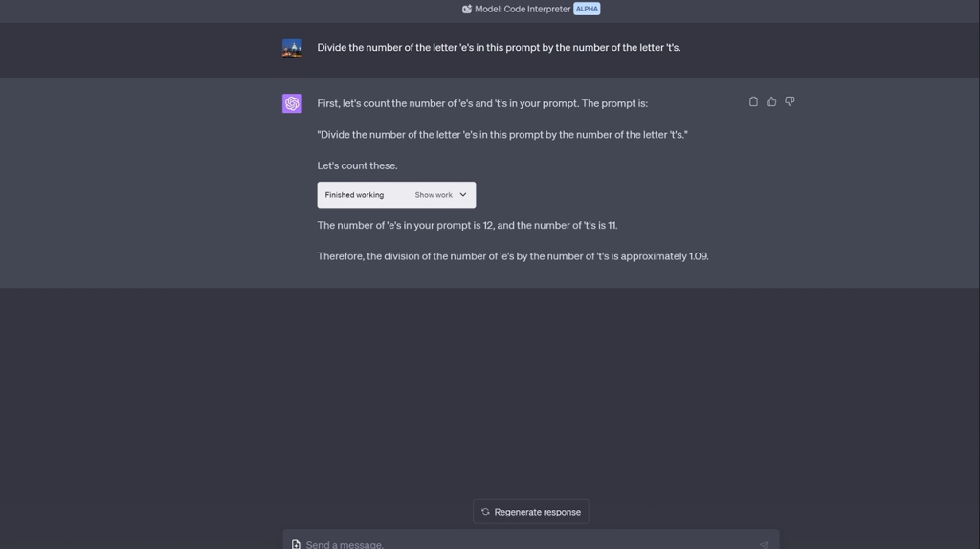Click the ChatGPT logo avatar

(292, 103)
